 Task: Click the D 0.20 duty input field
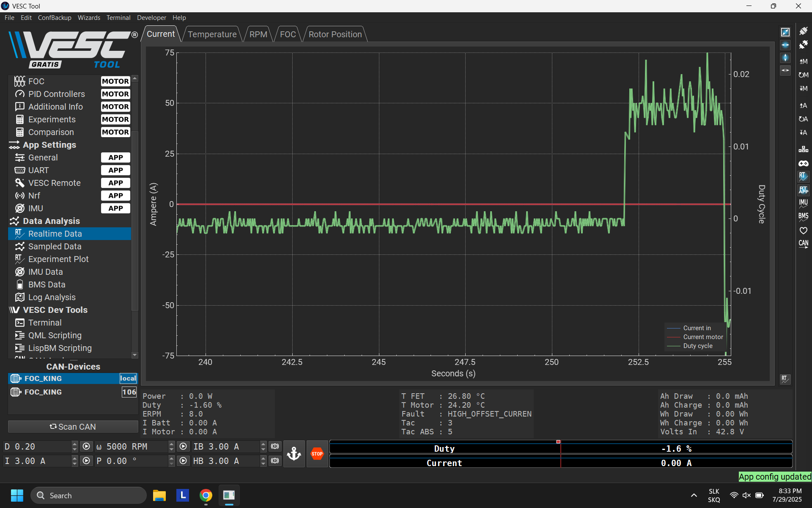point(37,447)
